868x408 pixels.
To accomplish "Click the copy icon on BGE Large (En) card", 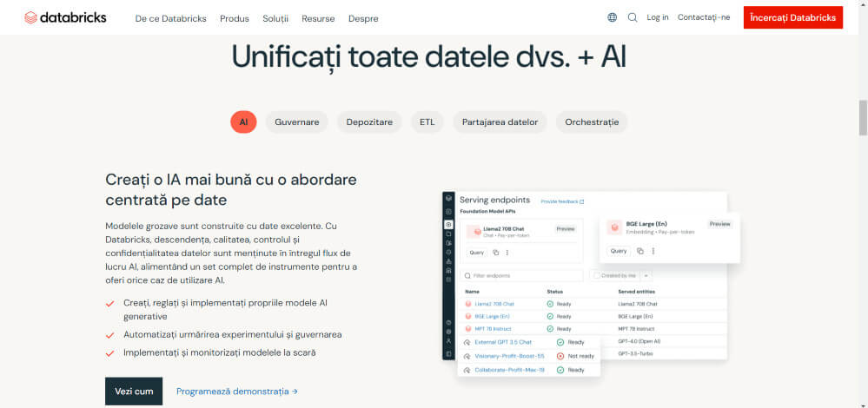I will click(x=640, y=251).
